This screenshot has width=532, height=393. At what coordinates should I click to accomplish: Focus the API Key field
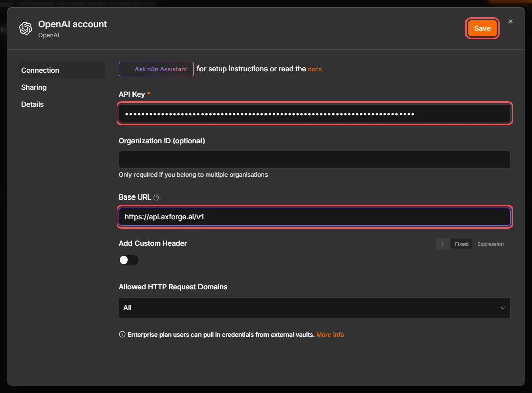click(314, 114)
